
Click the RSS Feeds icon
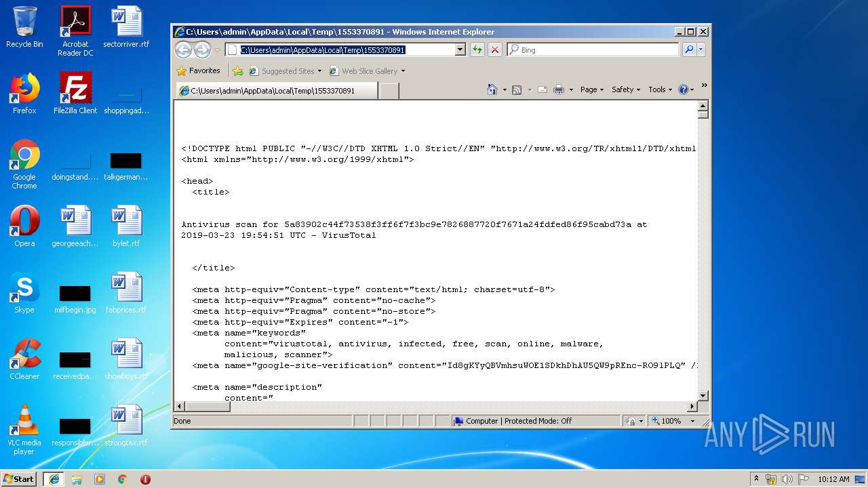click(x=517, y=89)
